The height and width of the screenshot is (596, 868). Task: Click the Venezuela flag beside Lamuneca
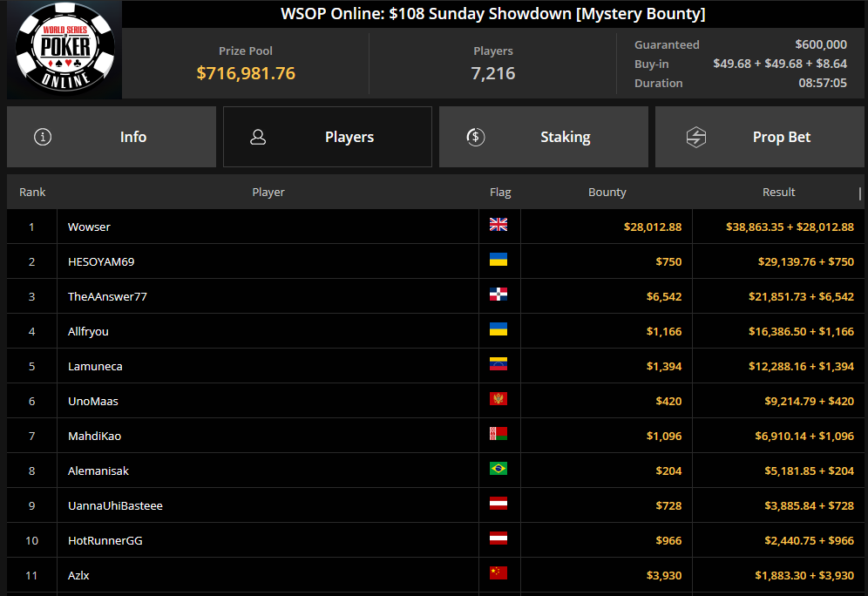point(498,363)
